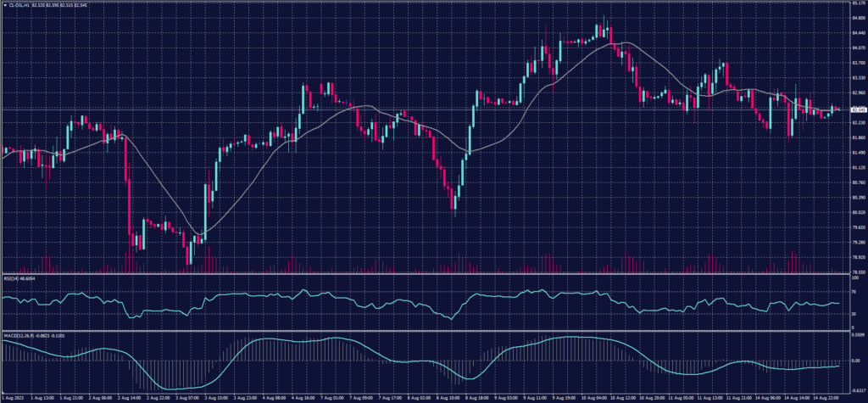Screen dimensions: 868x403
Task: Click the 7 Aug 01:00 time label
Action: [332, 396]
